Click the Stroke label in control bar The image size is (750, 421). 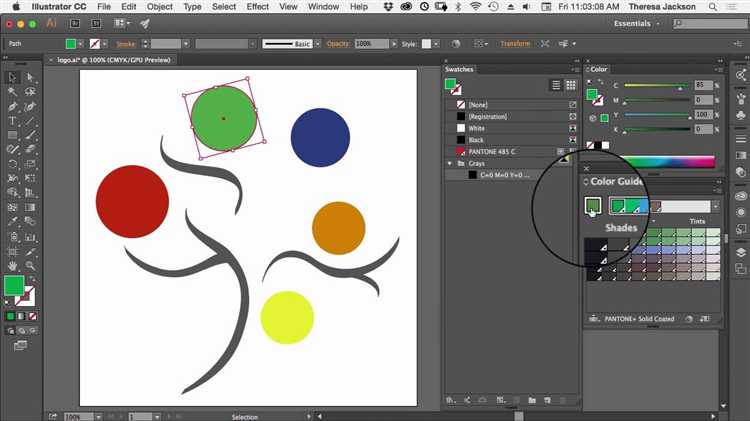click(x=128, y=44)
